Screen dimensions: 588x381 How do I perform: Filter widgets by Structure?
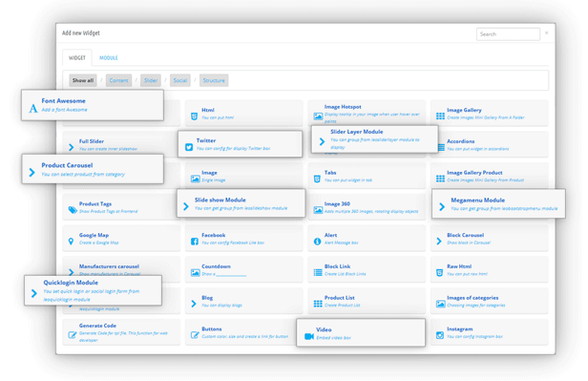[x=214, y=80]
